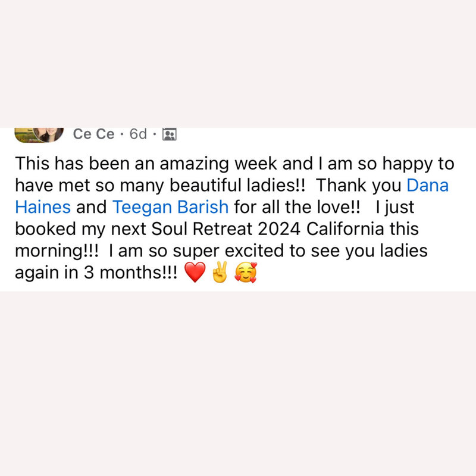Tap the smiling face with hearts emoji
The width and height of the screenshot is (476, 476).
[x=245, y=273]
